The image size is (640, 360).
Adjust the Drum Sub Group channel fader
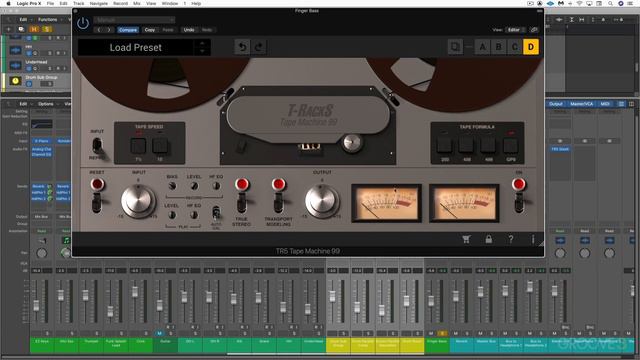[x=332, y=296]
